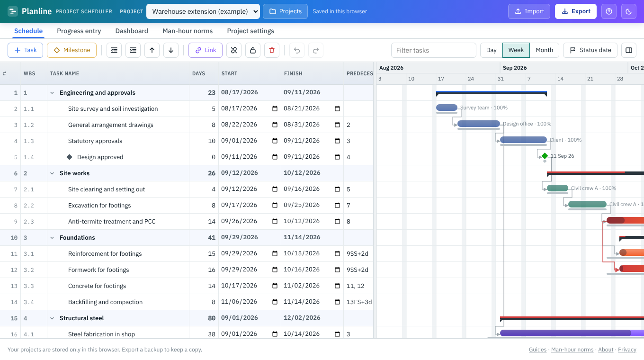The width and height of the screenshot is (644, 360).
Task: Collapse the Site works group
Action: 52,173
